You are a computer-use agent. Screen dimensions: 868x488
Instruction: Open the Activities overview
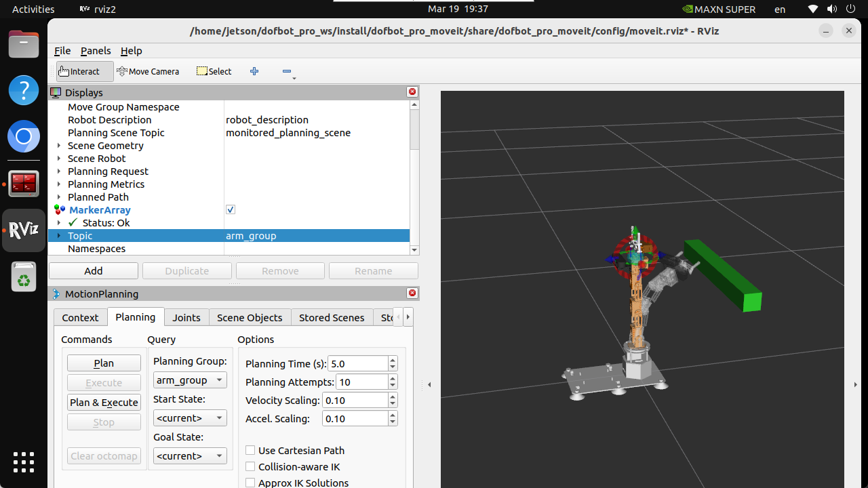[33, 9]
